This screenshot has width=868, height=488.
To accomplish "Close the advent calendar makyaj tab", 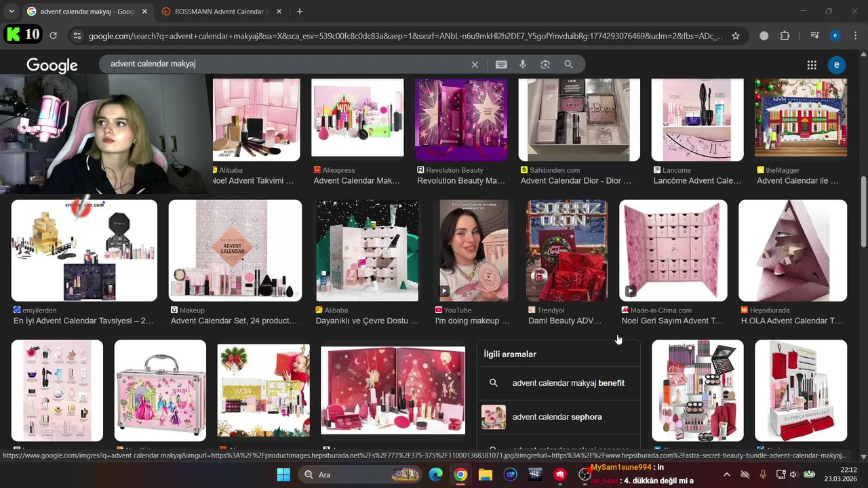I will tap(144, 12).
